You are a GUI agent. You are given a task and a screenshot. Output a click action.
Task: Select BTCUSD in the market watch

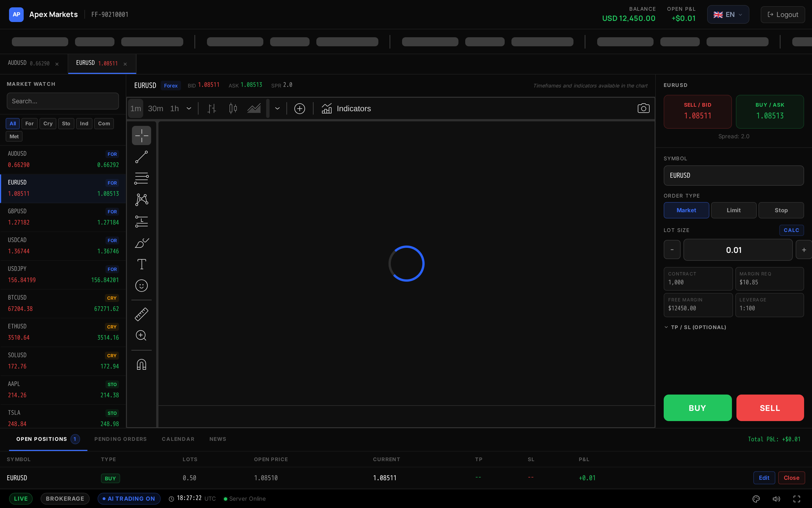click(63, 304)
